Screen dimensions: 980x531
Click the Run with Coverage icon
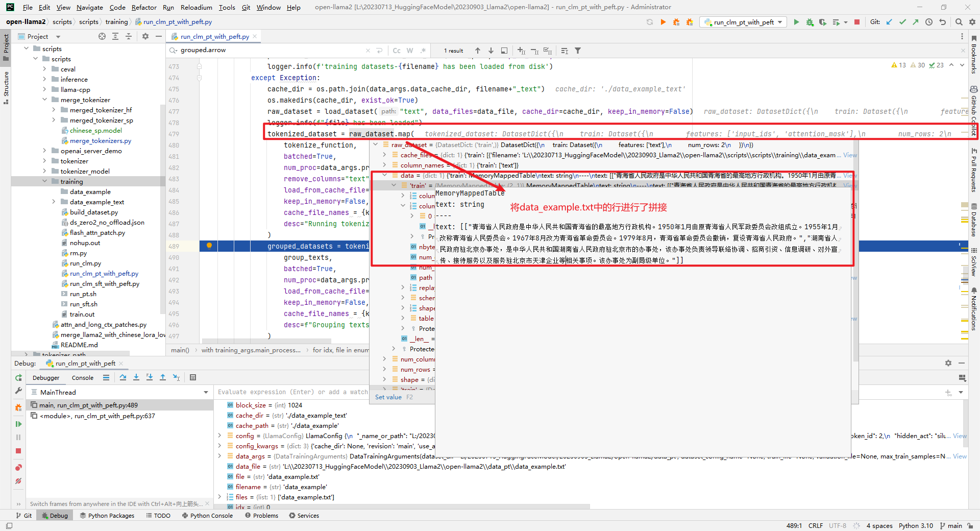[822, 22]
